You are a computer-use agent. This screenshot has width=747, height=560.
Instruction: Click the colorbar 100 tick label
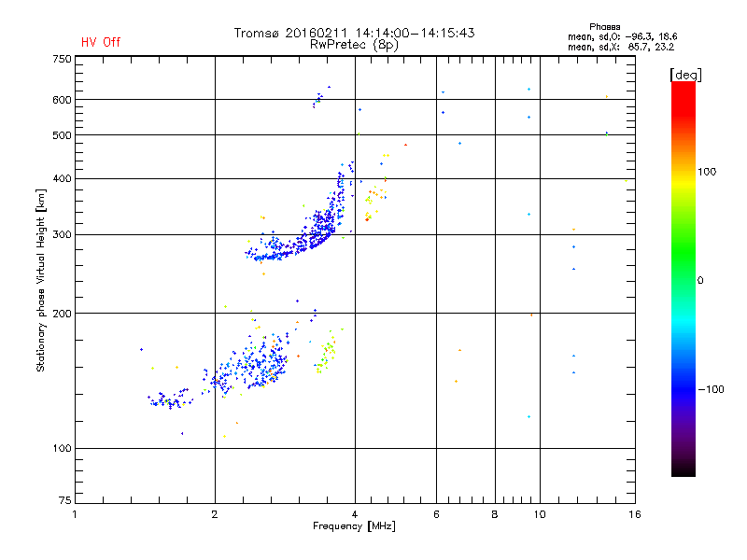(707, 172)
